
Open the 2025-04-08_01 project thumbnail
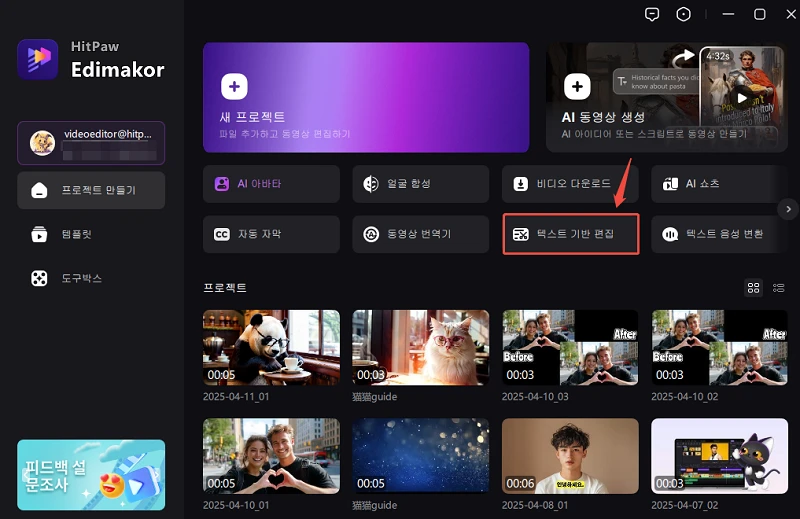tap(570, 456)
